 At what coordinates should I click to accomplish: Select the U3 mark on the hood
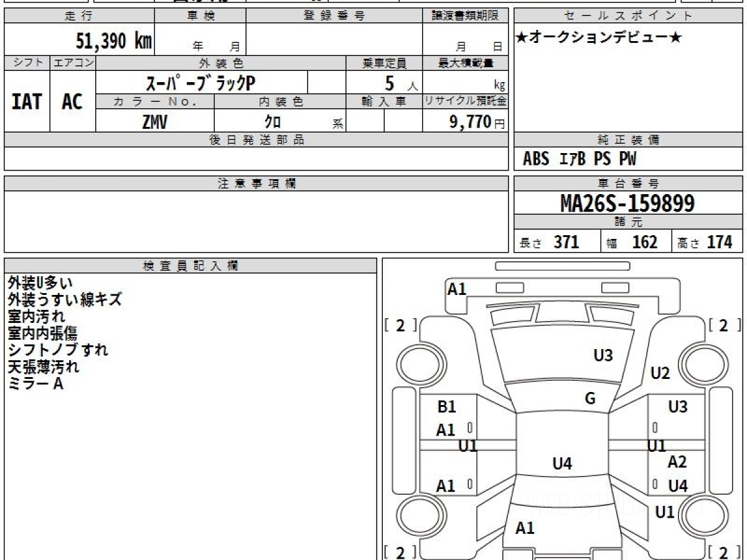tap(603, 355)
